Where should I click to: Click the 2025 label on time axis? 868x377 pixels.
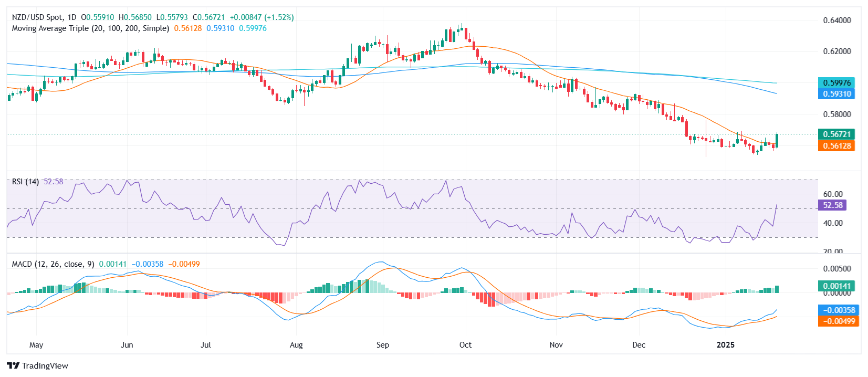[x=726, y=345]
